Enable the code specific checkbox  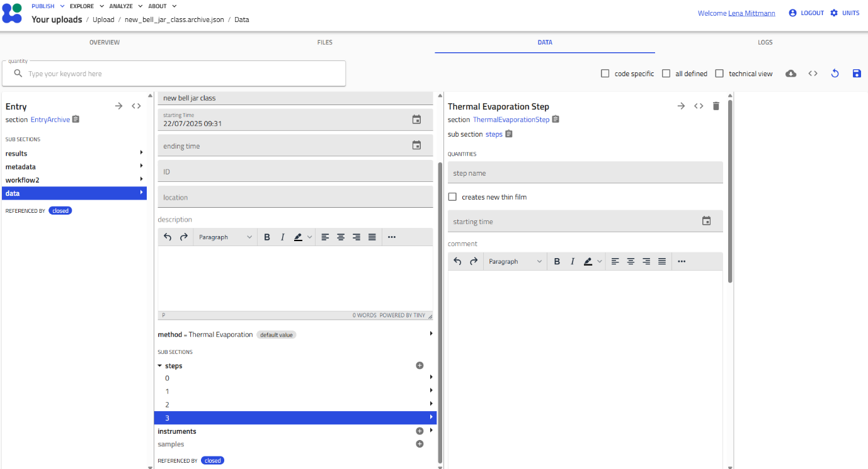[605, 73]
